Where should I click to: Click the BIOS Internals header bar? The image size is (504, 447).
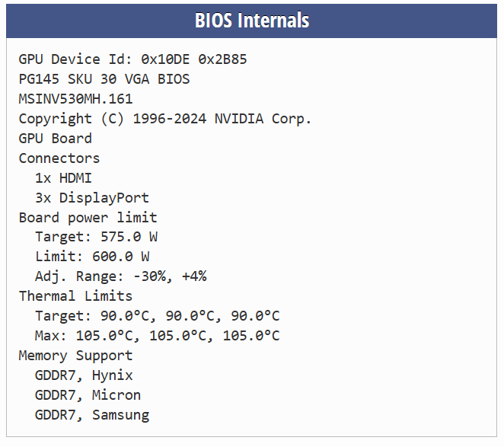pyautogui.click(x=252, y=20)
